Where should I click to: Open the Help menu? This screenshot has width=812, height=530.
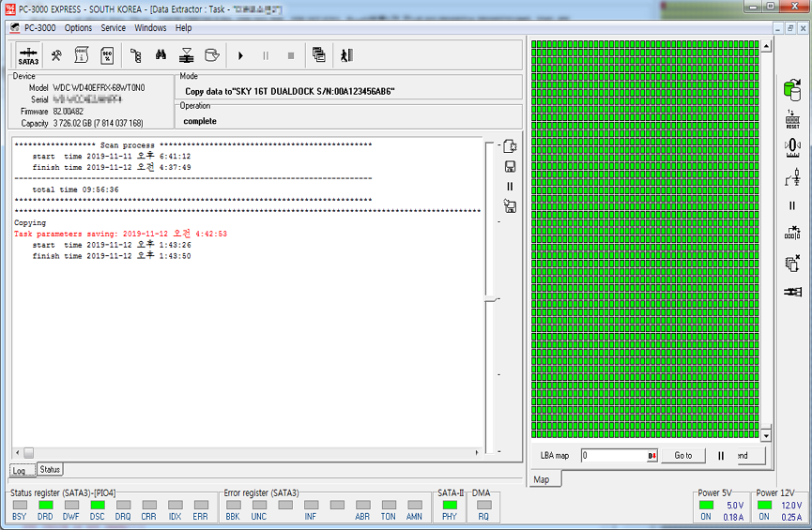point(183,28)
